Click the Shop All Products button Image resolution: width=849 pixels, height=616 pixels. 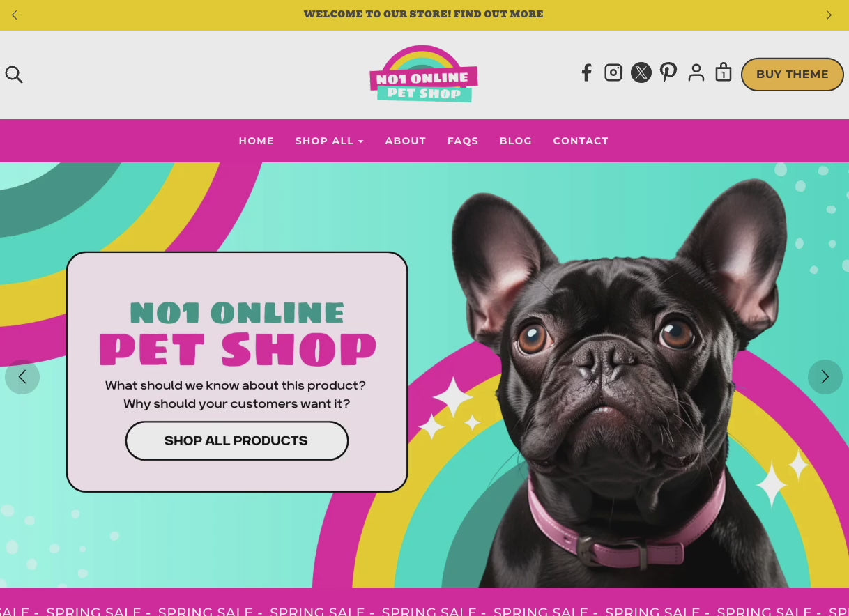point(236,440)
